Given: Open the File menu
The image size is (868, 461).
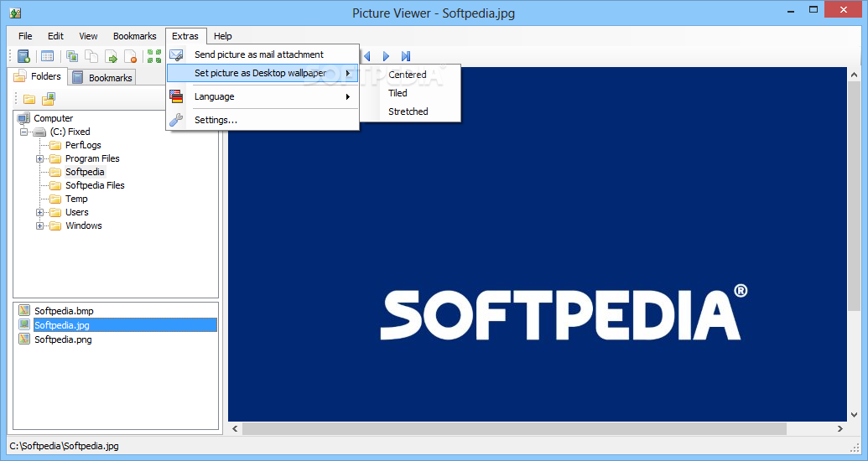Looking at the screenshot, I should [x=25, y=36].
